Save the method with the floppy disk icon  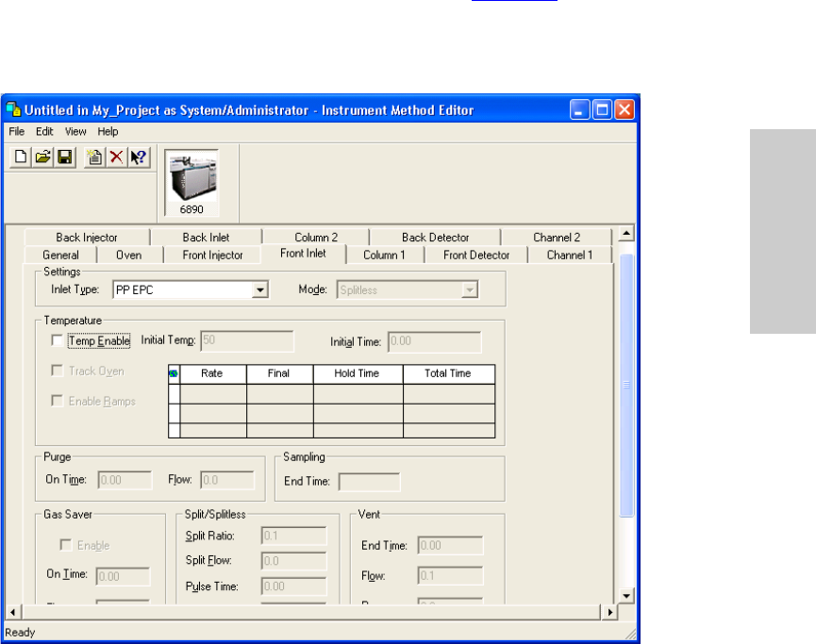click(x=64, y=157)
